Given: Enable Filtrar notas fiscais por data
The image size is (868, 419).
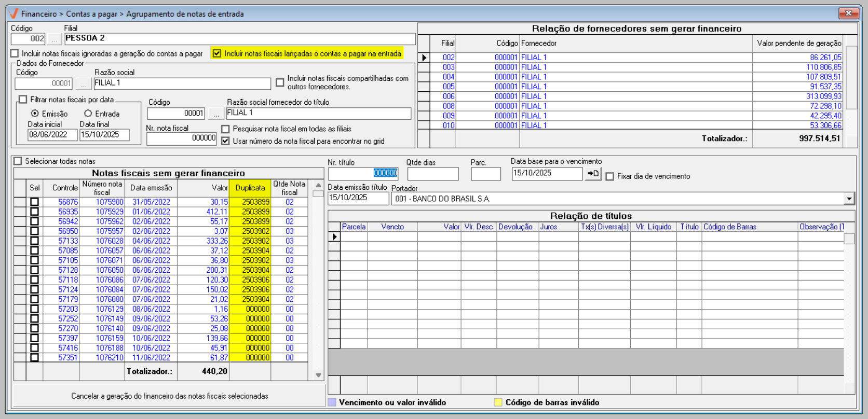Looking at the screenshot, I should (23, 100).
